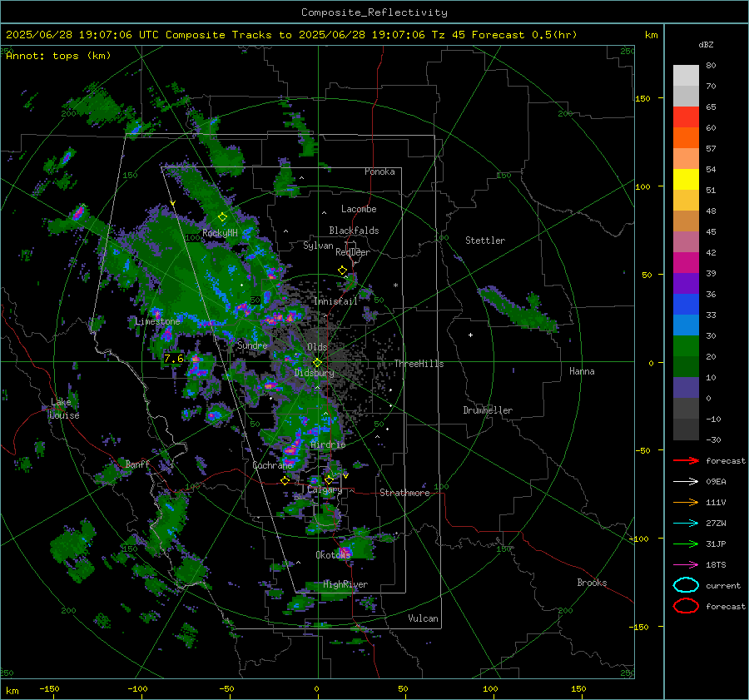This screenshot has width=749, height=700.
Task: Select the bright green swatch above 20 dBZ
Action: click(686, 345)
